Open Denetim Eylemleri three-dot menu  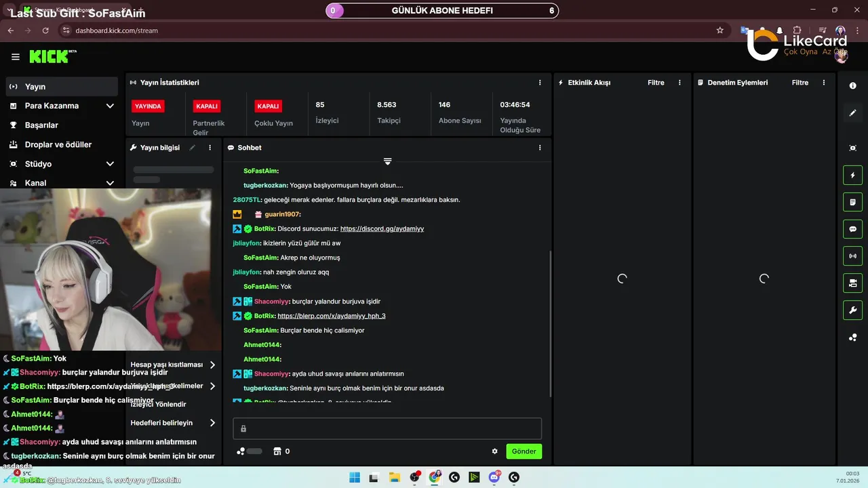pyautogui.click(x=824, y=82)
